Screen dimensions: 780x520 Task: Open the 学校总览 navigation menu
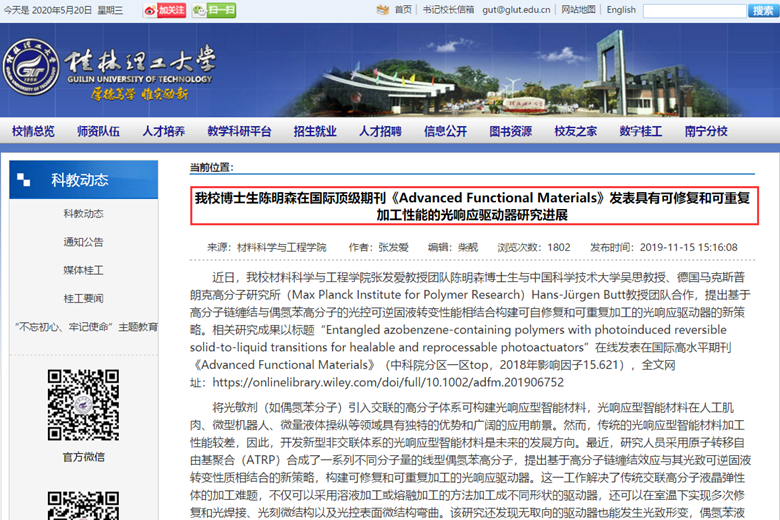[33, 131]
